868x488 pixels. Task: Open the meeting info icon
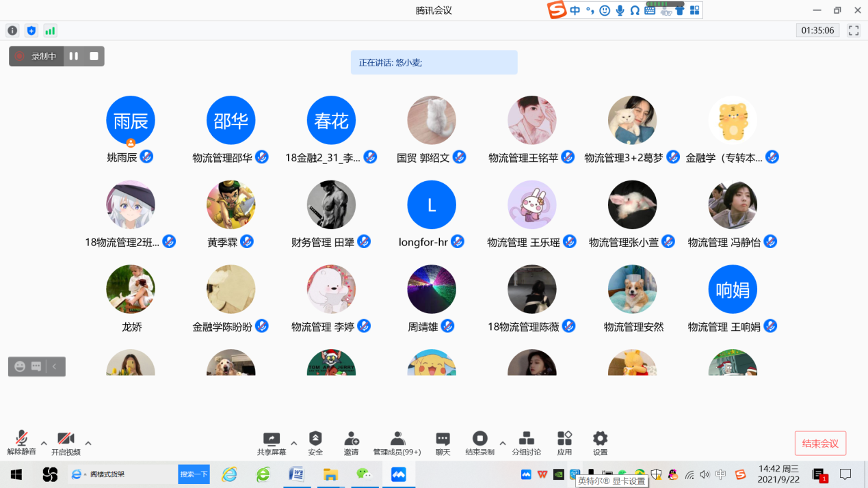point(12,31)
